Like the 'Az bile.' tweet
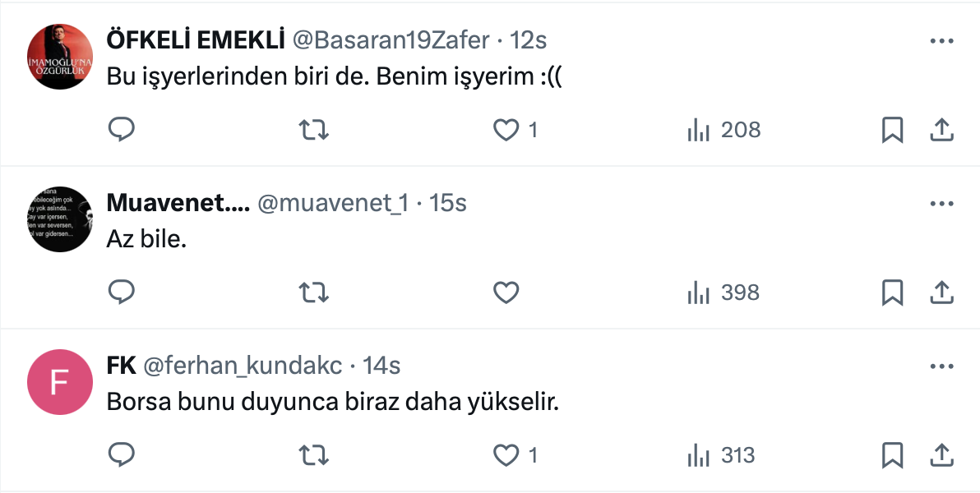 pyautogui.click(x=506, y=293)
